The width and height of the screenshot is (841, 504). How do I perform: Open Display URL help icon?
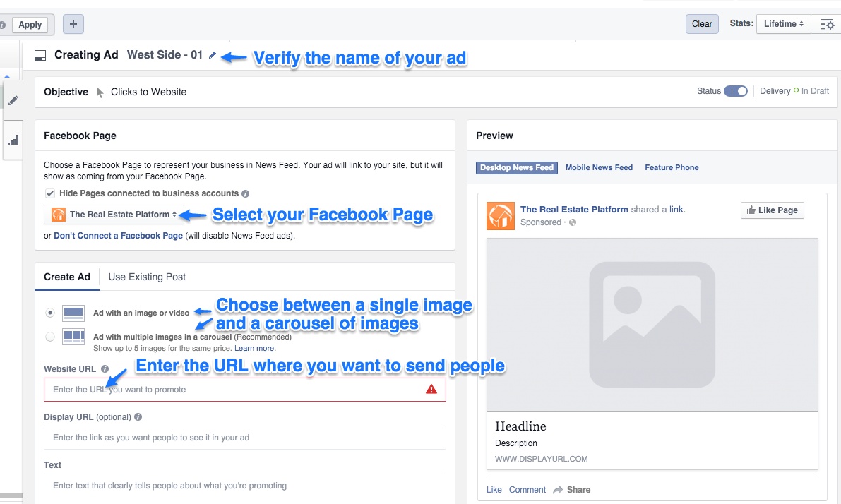click(138, 416)
